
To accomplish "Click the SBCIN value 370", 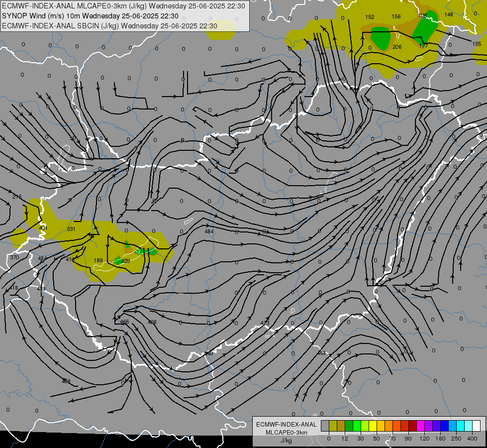I will point(14,257).
